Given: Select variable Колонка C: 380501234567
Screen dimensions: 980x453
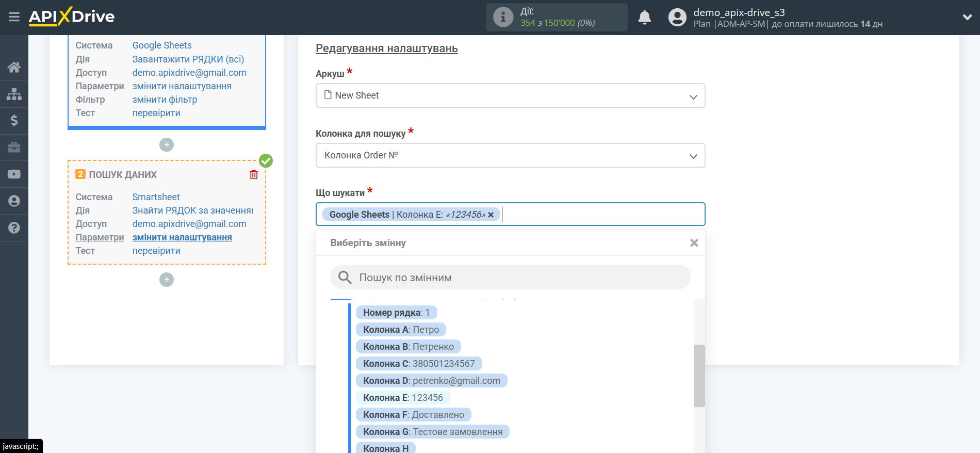Looking at the screenshot, I should pyautogui.click(x=419, y=364).
